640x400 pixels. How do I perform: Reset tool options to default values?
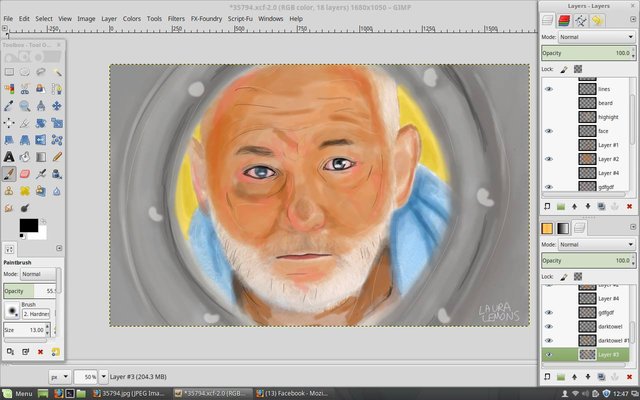pos(56,351)
